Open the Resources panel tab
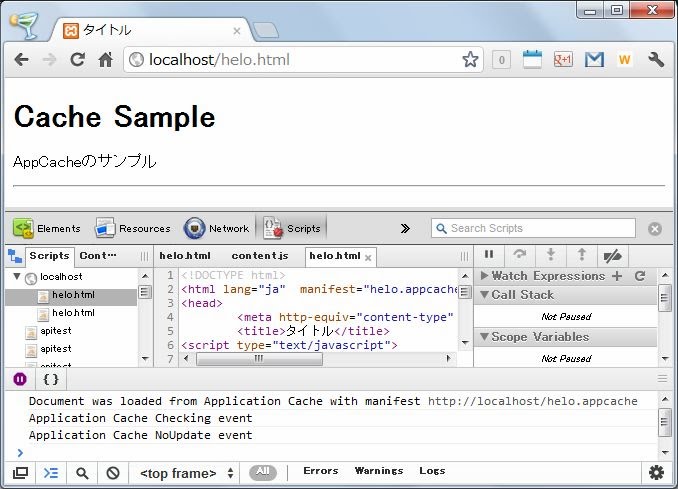The image size is (678, 489). point(132,228)
